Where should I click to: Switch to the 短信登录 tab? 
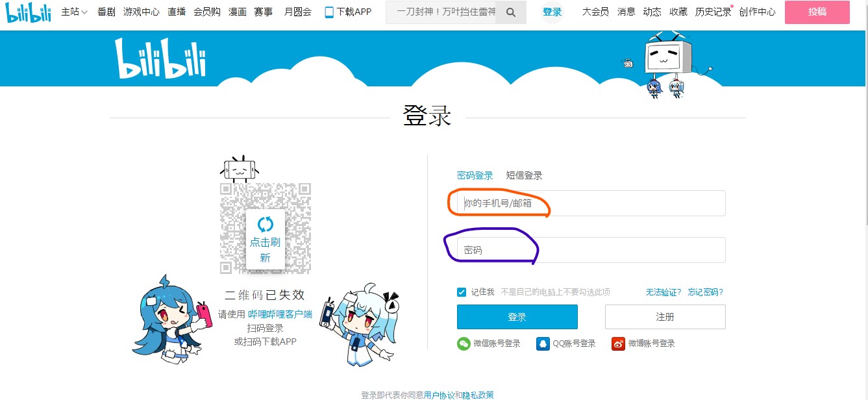pos(525,175)
